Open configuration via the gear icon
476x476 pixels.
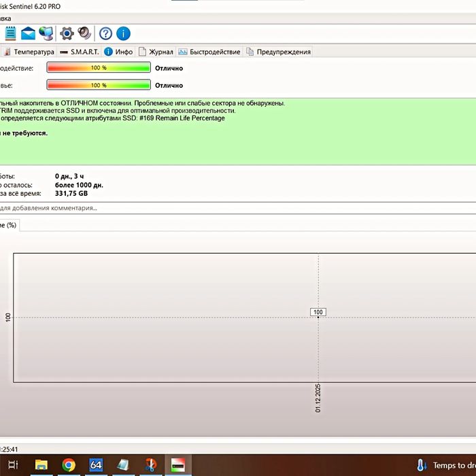pos(67,33)
